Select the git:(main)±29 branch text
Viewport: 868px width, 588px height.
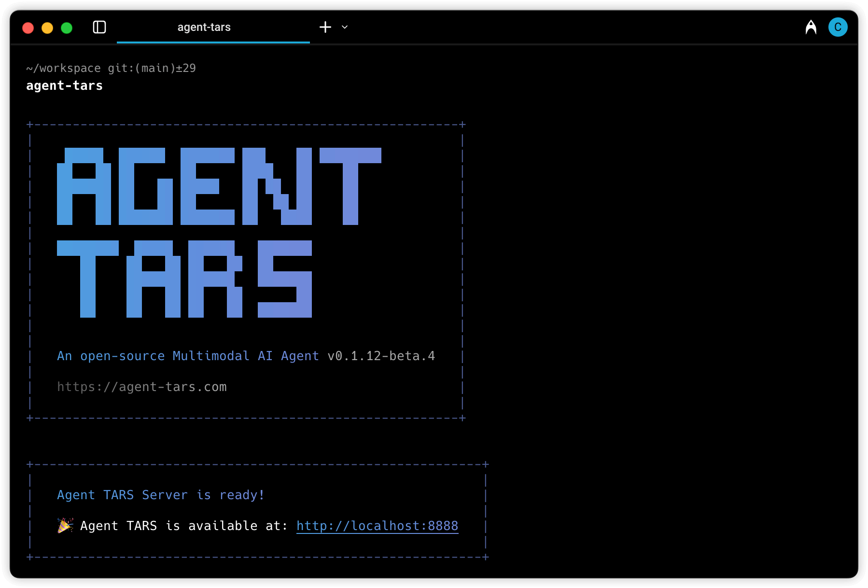(153, 68)
